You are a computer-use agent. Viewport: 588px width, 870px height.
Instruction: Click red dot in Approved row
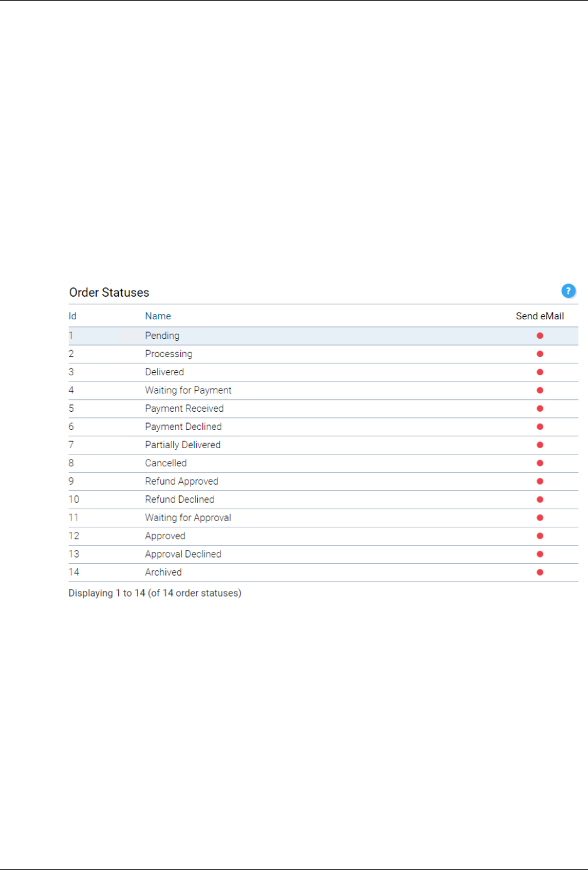540,536
